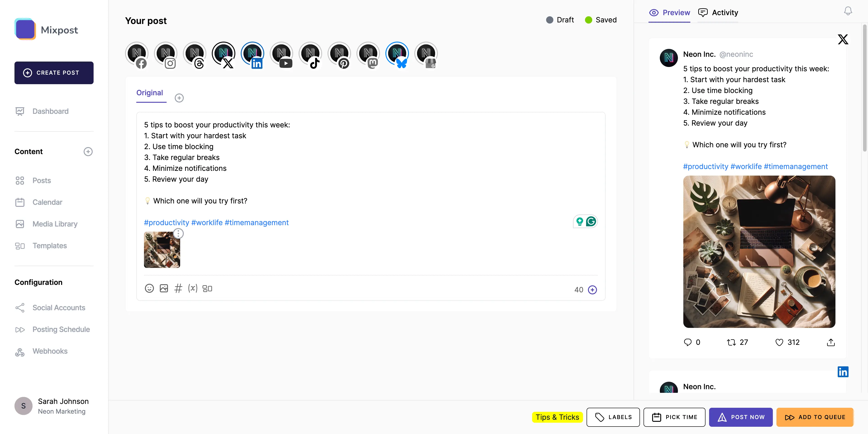Click the POST NOW button
Screen dimensions: 868x434
[741, 417]
